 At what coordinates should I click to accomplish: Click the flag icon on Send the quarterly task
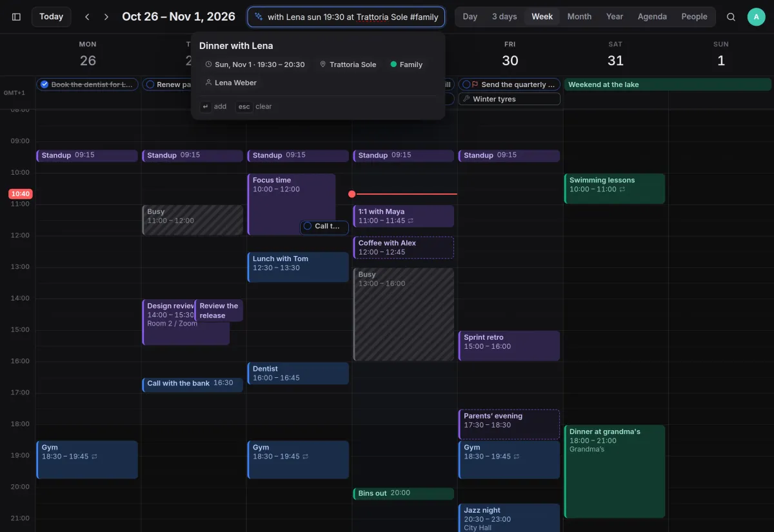475,84
